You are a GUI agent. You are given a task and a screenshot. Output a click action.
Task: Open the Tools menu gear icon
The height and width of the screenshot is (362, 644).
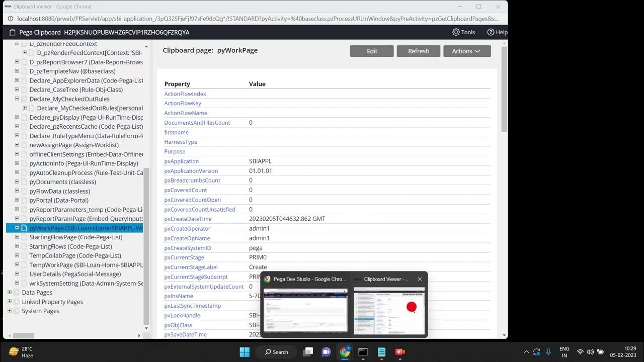[456, 32]
